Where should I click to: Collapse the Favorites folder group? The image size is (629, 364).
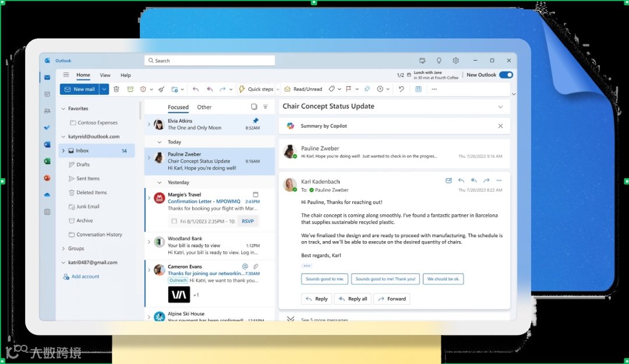pos(63,109)
